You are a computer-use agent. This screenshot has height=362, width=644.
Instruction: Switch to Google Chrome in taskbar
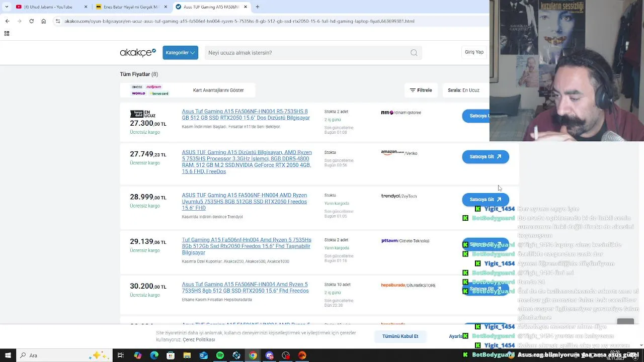pos(253,355)
